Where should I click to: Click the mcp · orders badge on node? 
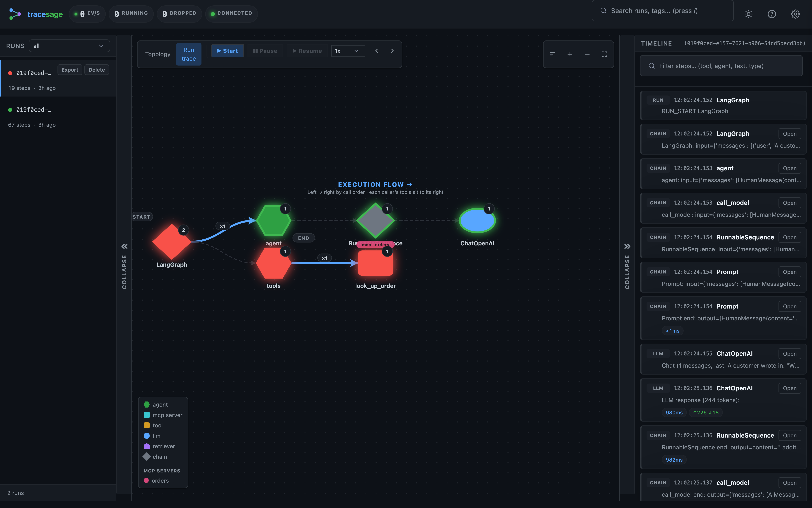375,245
